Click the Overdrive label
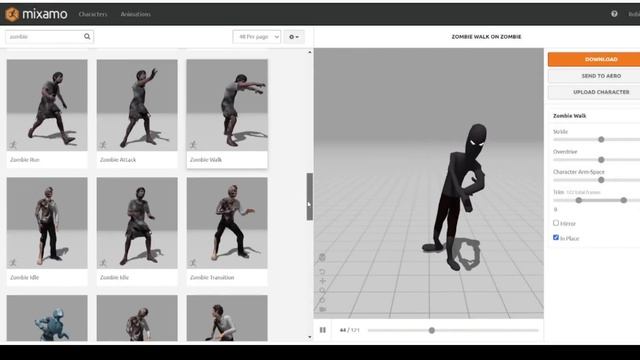640x360 pixels. pyautogui.click(x=565, y=152)
